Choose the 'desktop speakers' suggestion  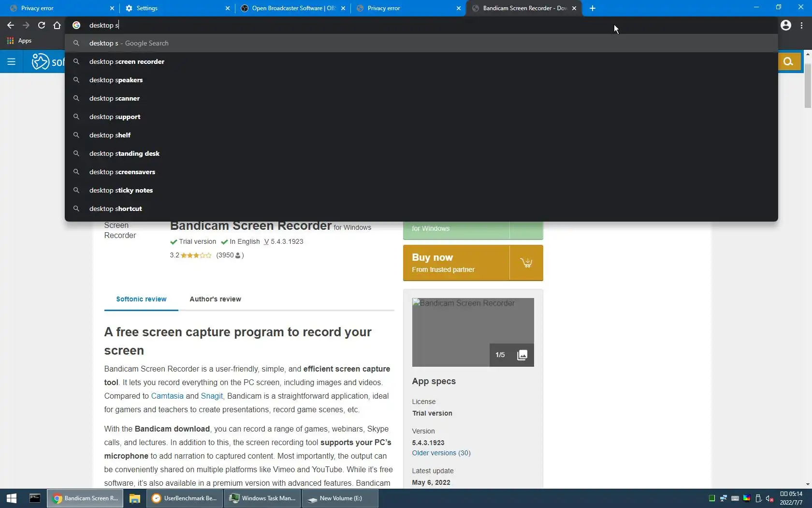[x=421, y=80]
